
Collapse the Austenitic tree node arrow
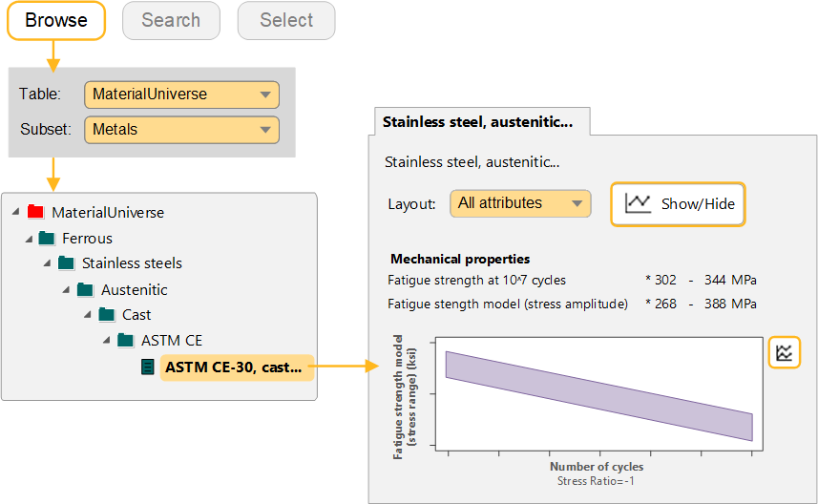pos(67,289)
